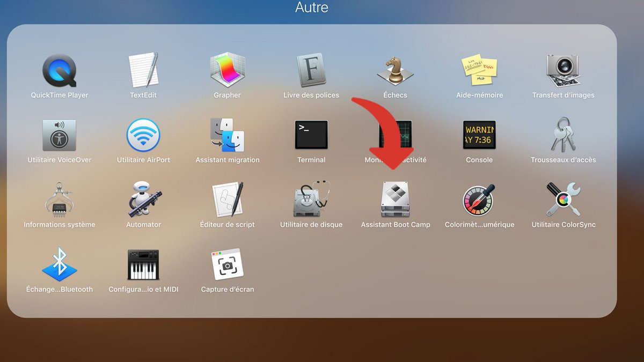Open Utilitaire AirPort
The height and width of the screenshot is (362, 644).
[143, 137]
